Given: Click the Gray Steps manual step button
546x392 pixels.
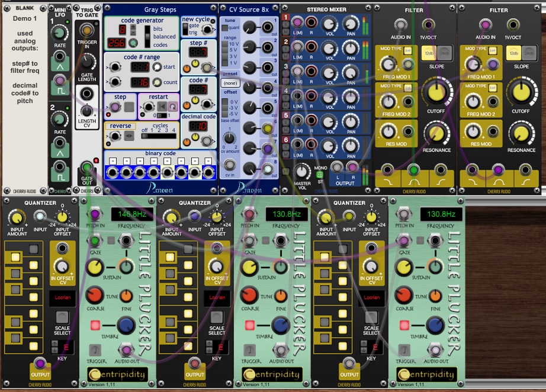Looking at the screenshot, I should tap(129, 108).
